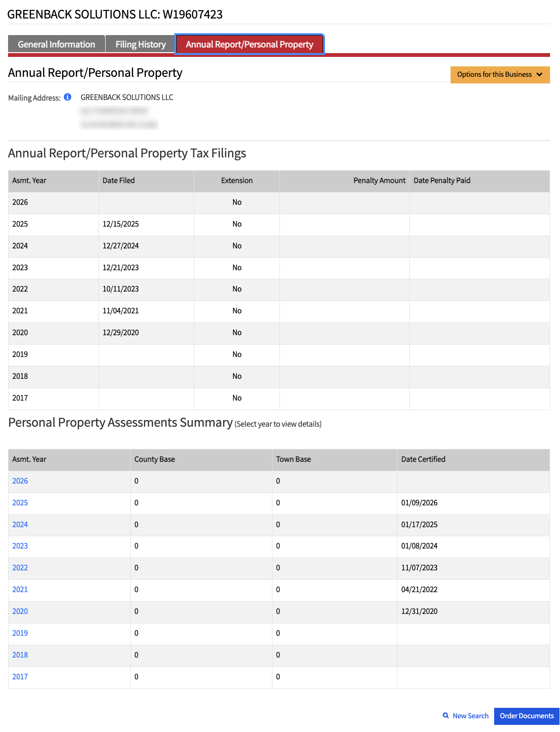Expand the Options for this Business dropdown
Image resolution: width=560 pixels, height=732 pixels.
click(500, 74)
